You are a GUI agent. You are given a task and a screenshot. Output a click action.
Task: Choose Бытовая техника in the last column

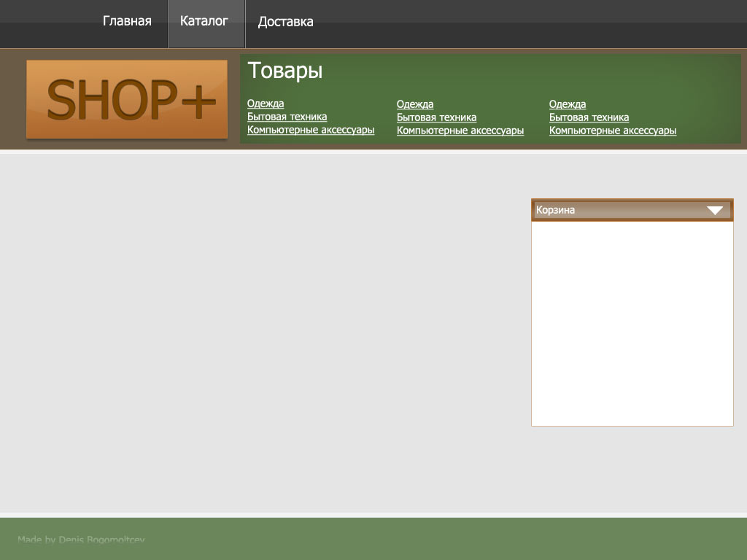click(589, 117)
